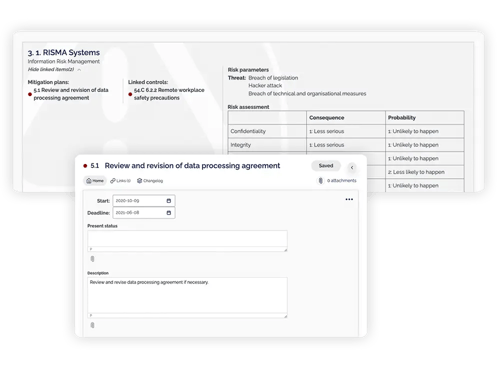Image resolution: width=500 pixels, height=375 pixels.
Task: Open linked control 54.C 6.2.2 Remote workplace
Action: pyautogui.click(x=169, y=94)
